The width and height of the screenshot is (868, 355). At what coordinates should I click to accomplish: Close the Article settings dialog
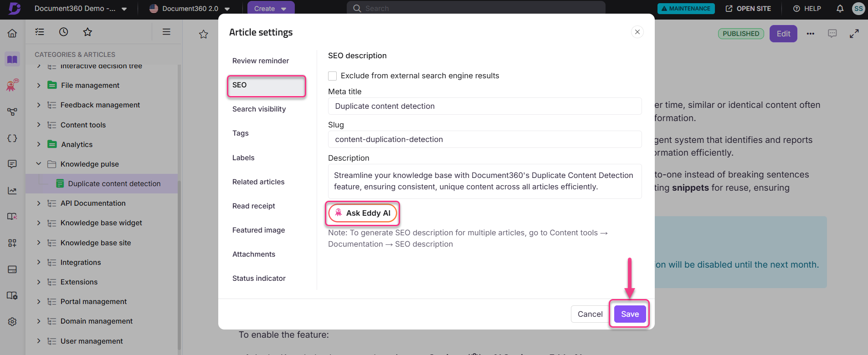(x=637, y=32)
